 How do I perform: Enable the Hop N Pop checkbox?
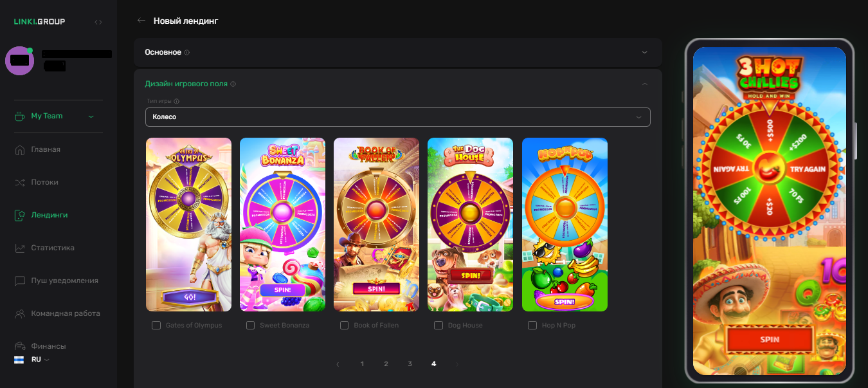tap(532, 325)
